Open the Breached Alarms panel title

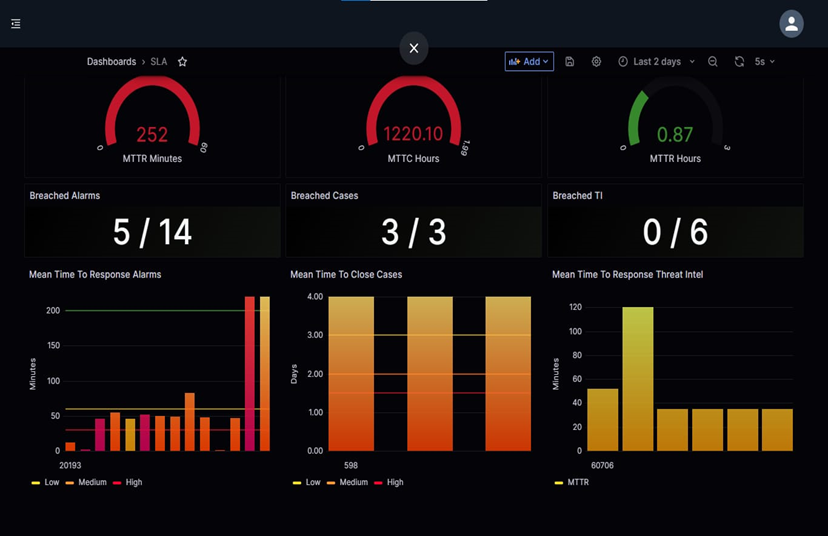pos(65,196)
